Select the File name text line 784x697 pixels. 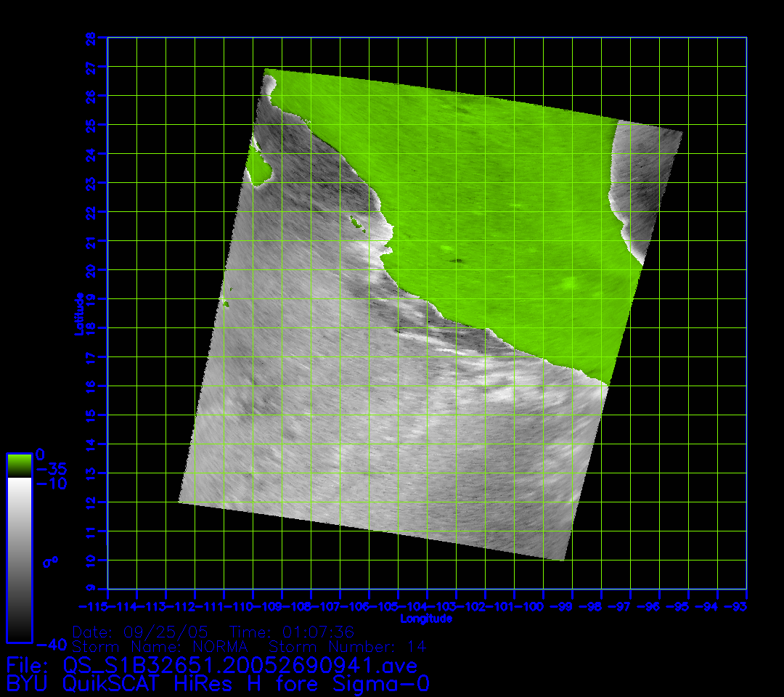coord(212,665)
